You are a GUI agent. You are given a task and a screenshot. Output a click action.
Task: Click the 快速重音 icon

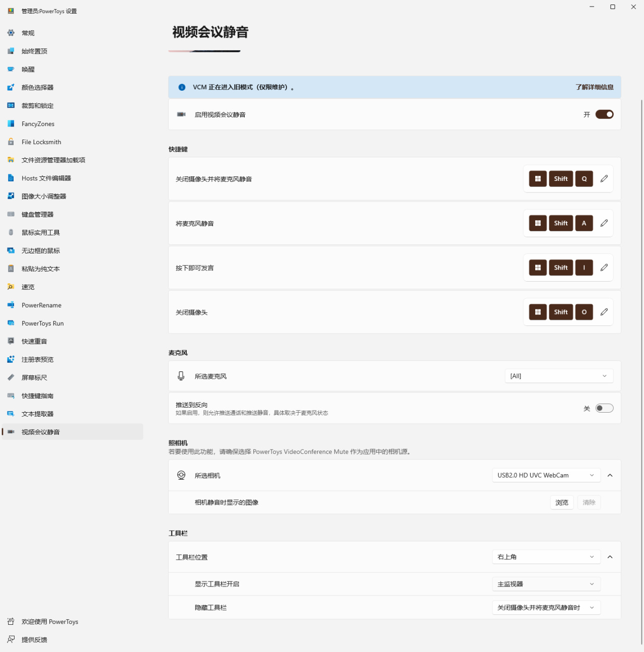11,341
